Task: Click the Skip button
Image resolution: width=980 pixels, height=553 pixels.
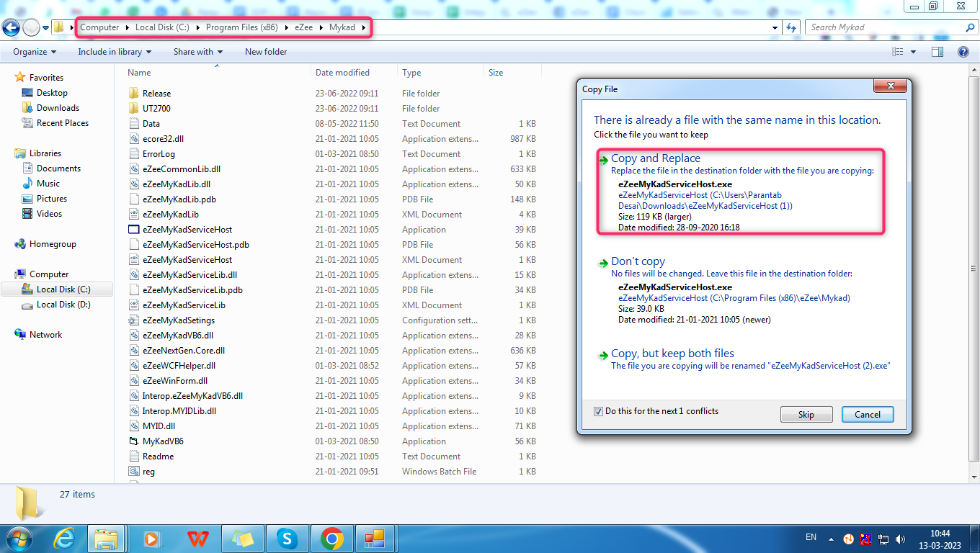Action: 806,415
